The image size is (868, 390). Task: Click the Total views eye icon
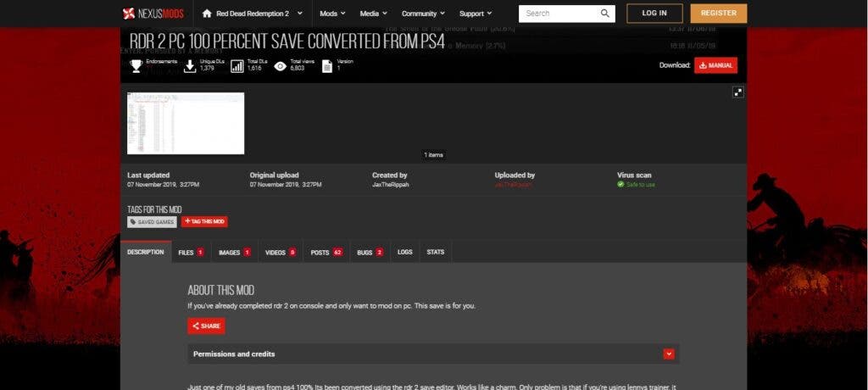[x=280, y=66]
